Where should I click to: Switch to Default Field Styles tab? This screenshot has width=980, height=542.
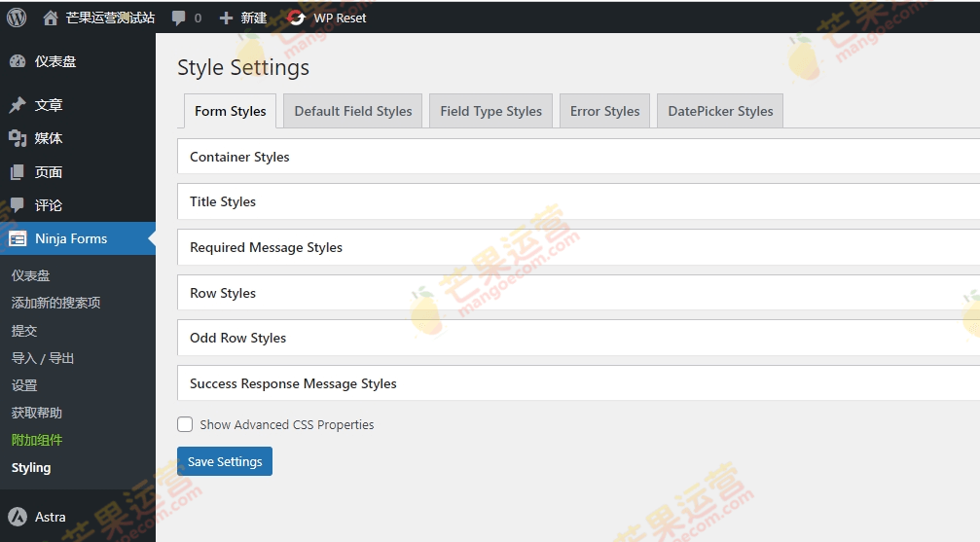353,111
